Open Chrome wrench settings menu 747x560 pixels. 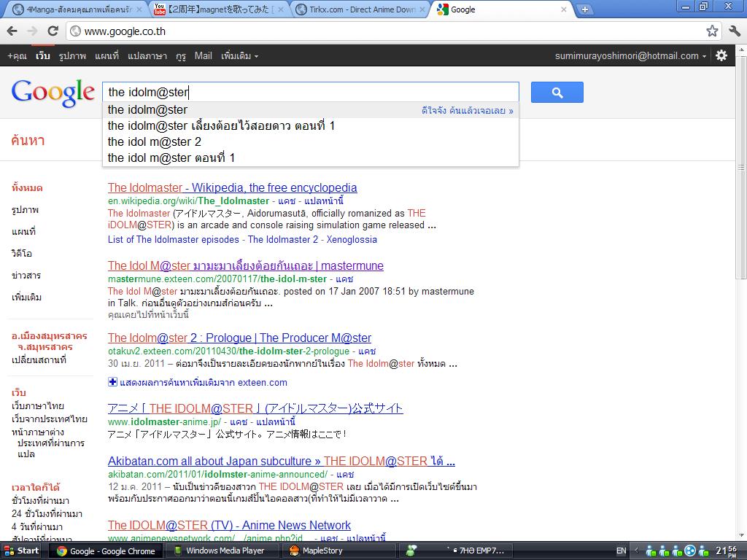point(734,31)
